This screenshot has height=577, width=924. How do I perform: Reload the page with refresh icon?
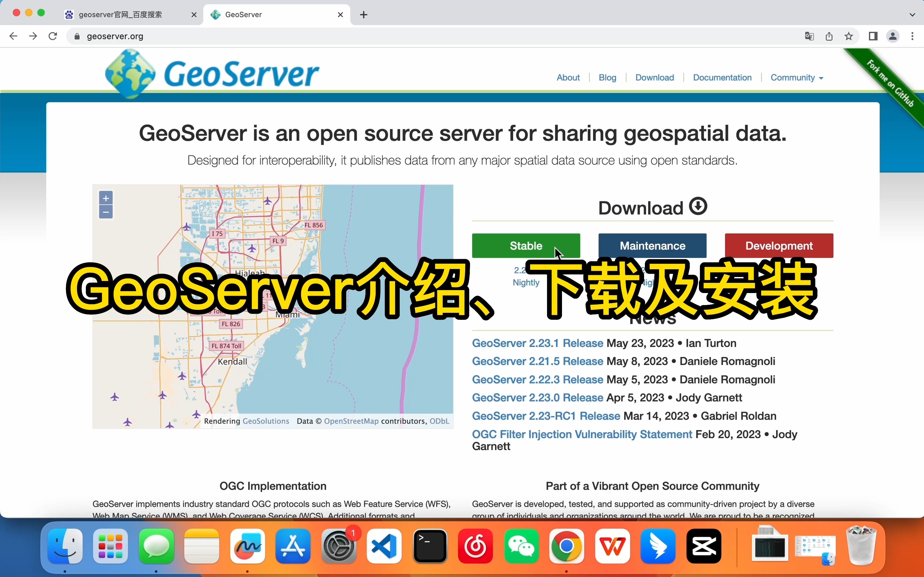coord(53,36)
